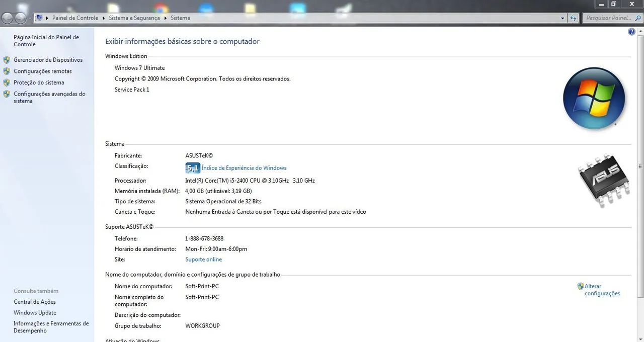Open Informações e Ferramentas de Desempenho

(51, 327)
